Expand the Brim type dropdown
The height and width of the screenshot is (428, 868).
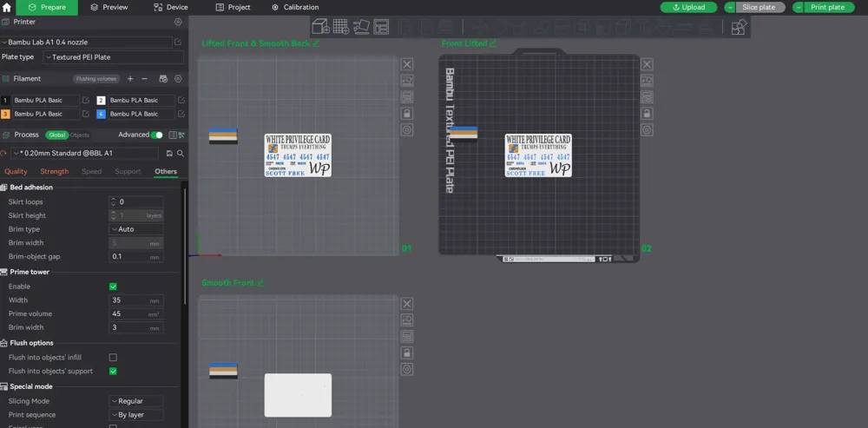pyautogui.click(x=136, y=229)
